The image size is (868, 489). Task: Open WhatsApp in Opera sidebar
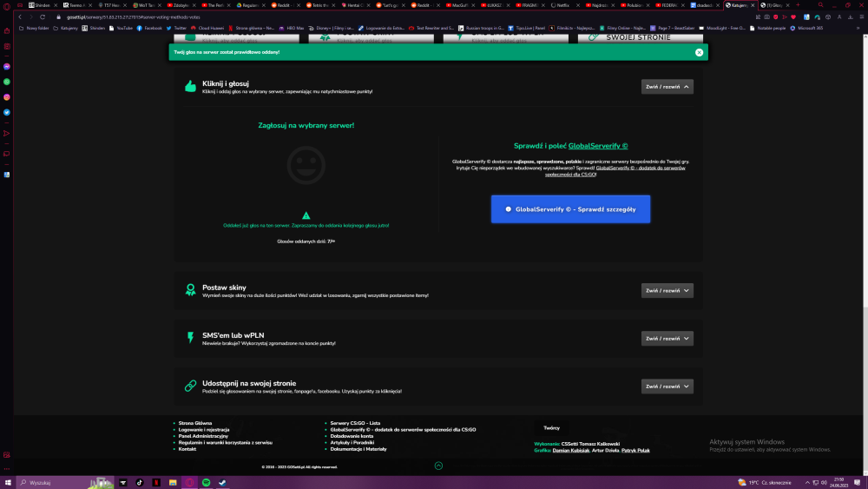[x=7, y=82]
